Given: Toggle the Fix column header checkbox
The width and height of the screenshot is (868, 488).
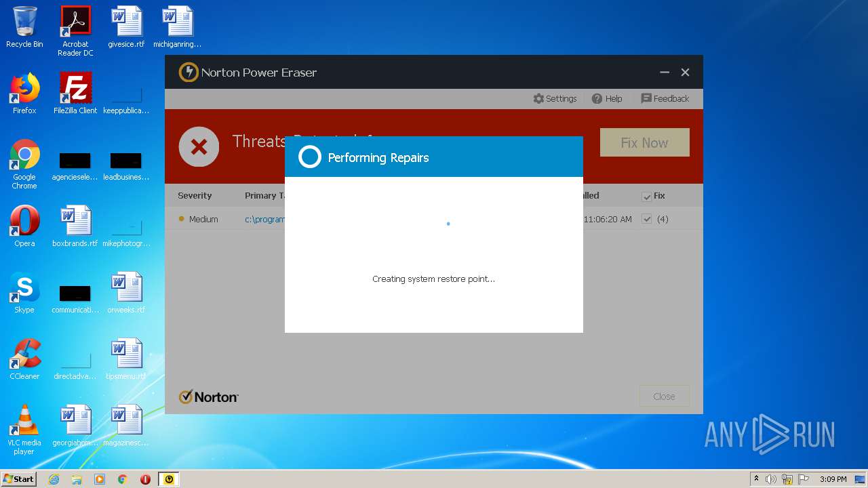Looking at the screenshot, I should [646, 197].
